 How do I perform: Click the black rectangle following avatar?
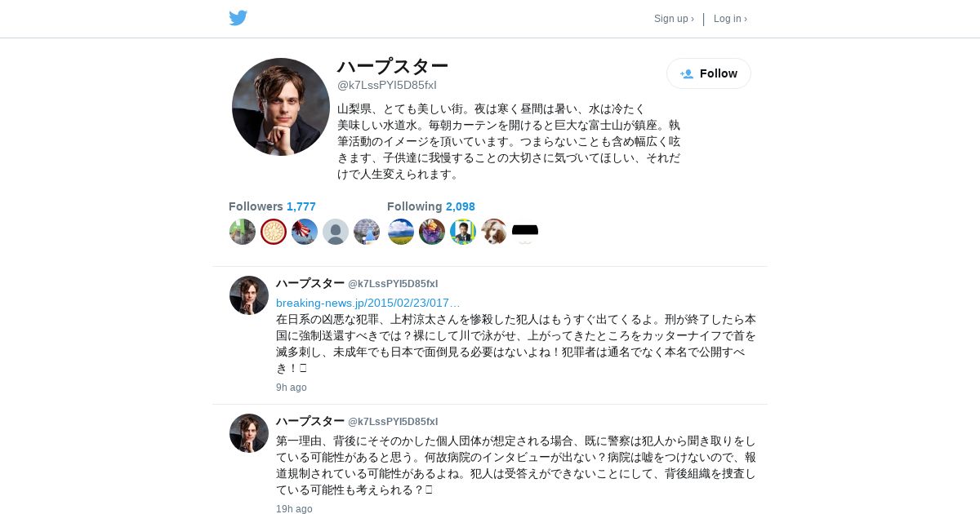pyautogui.click(x=525, y=232)
